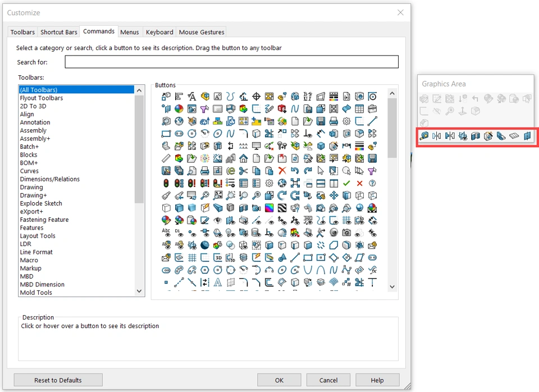Select "Fastening Feature" category
539x392 pixels.
pyautogui.click(x=44, y=220)
